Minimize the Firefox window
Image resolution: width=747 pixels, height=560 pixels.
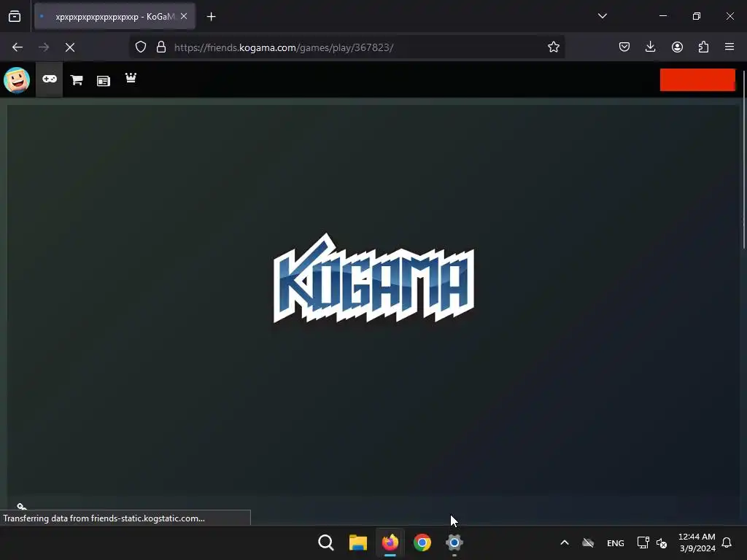pos(662,16)
